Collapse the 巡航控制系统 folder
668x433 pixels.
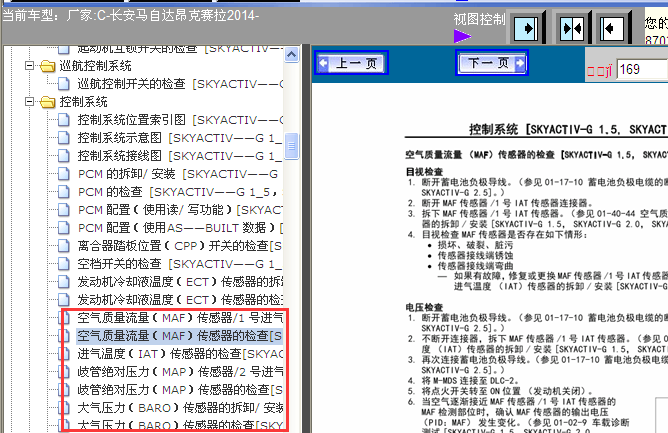(29, 66)
